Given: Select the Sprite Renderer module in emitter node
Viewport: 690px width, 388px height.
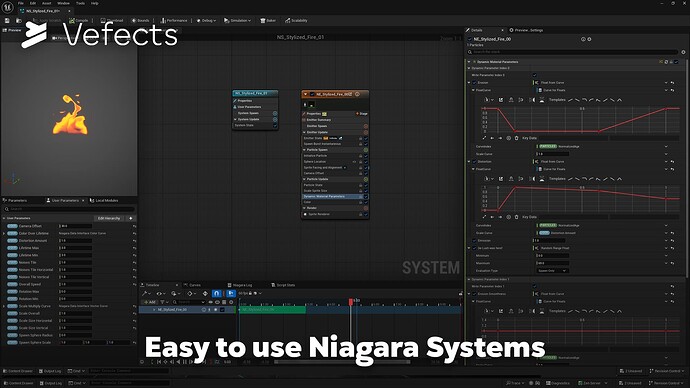Looking at the screenshot, I should tap(335, 214).
